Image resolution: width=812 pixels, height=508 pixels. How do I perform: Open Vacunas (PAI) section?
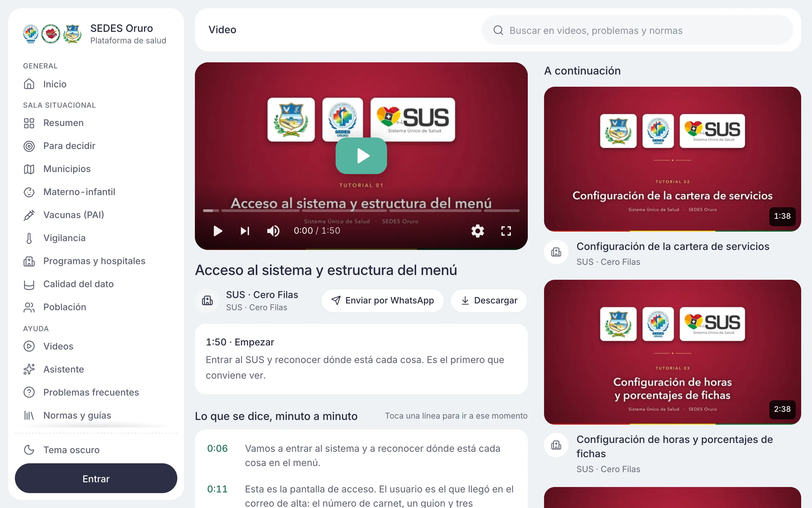coord(96,215)
